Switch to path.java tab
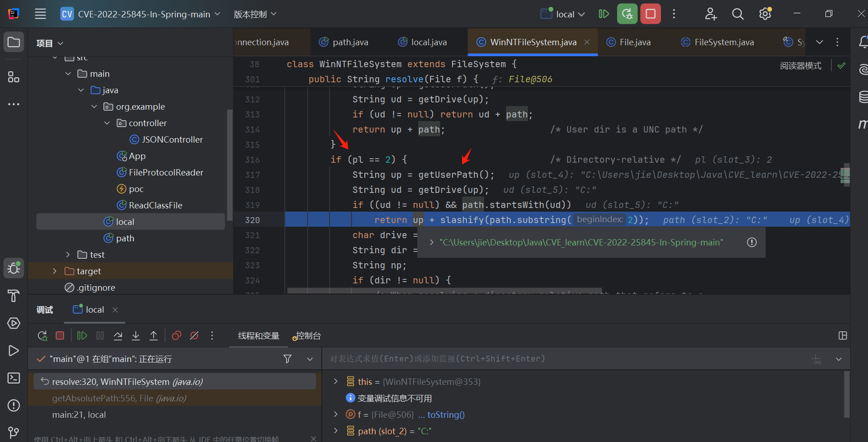 pyautogui.click(x=343, y=42)
